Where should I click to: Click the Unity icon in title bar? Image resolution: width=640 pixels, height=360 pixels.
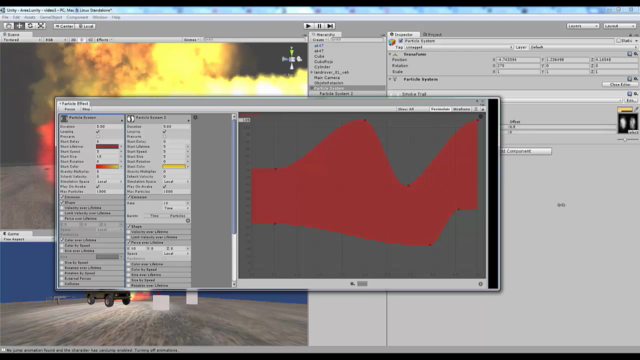click(3, 10)
